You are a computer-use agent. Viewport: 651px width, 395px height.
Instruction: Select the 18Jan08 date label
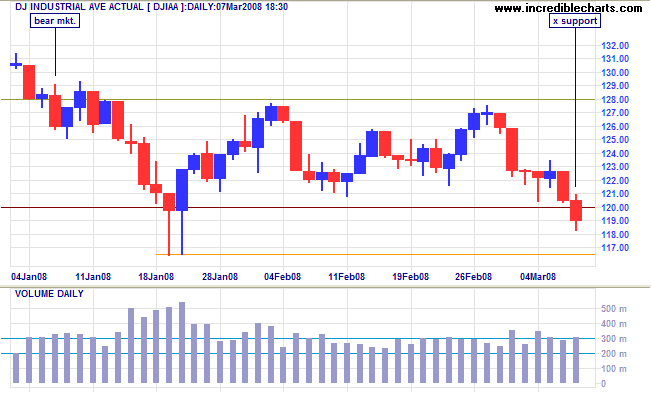[x=156, y=277]
